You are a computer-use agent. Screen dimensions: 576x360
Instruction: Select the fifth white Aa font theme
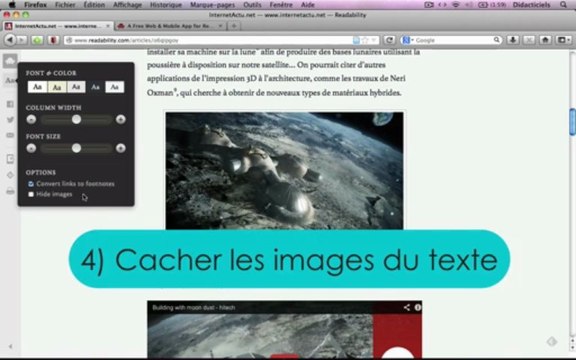point(115,87)
